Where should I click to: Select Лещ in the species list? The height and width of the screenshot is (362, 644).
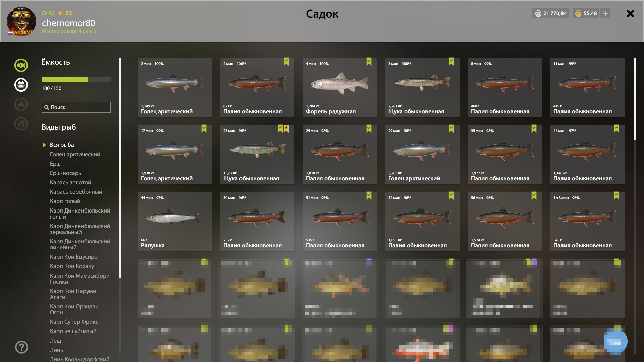(x=56, y=341)
